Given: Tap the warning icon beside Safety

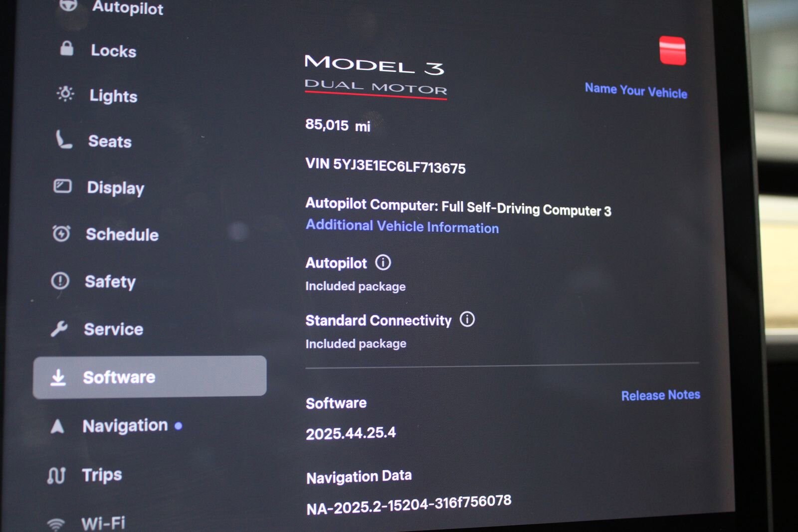Looking at the screenshot, I should pos(60,281).
